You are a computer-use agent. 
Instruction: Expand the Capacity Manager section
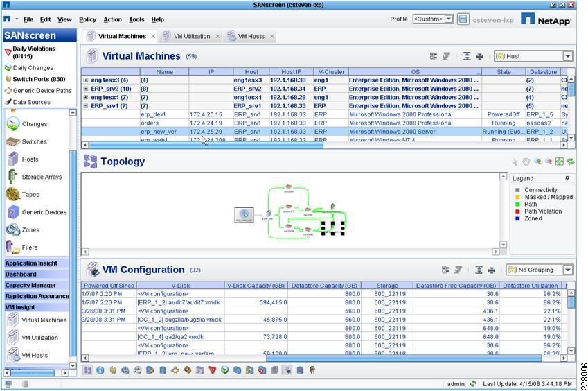37,285
